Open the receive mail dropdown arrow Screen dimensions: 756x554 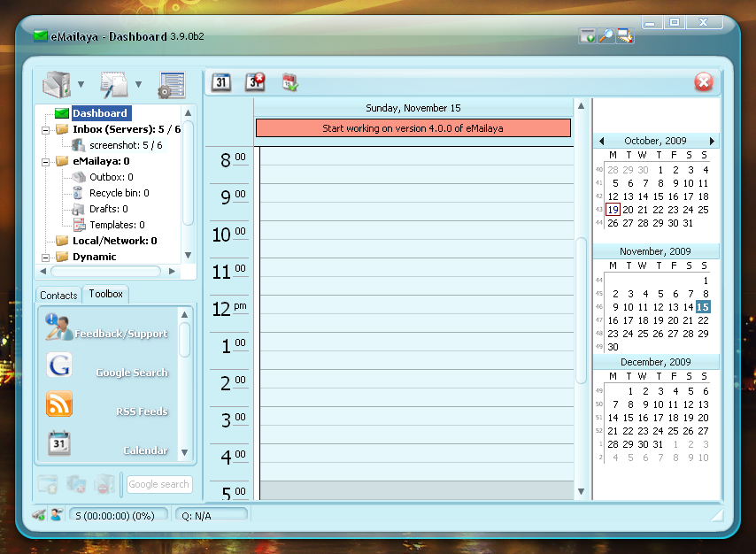pos(81,84)
